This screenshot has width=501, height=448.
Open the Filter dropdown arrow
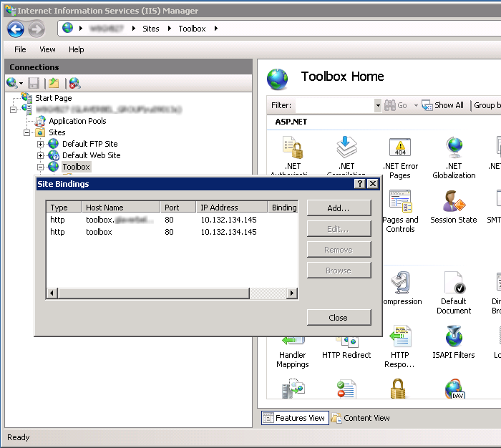click(378, 105)
